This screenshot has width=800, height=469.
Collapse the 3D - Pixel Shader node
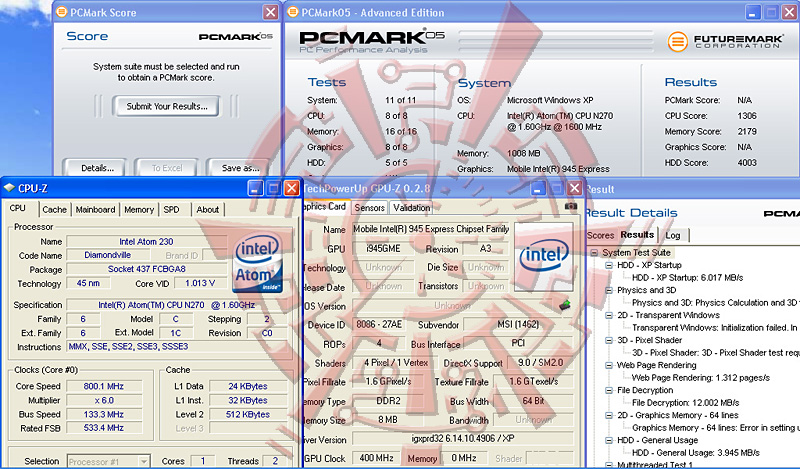(609, 340)
